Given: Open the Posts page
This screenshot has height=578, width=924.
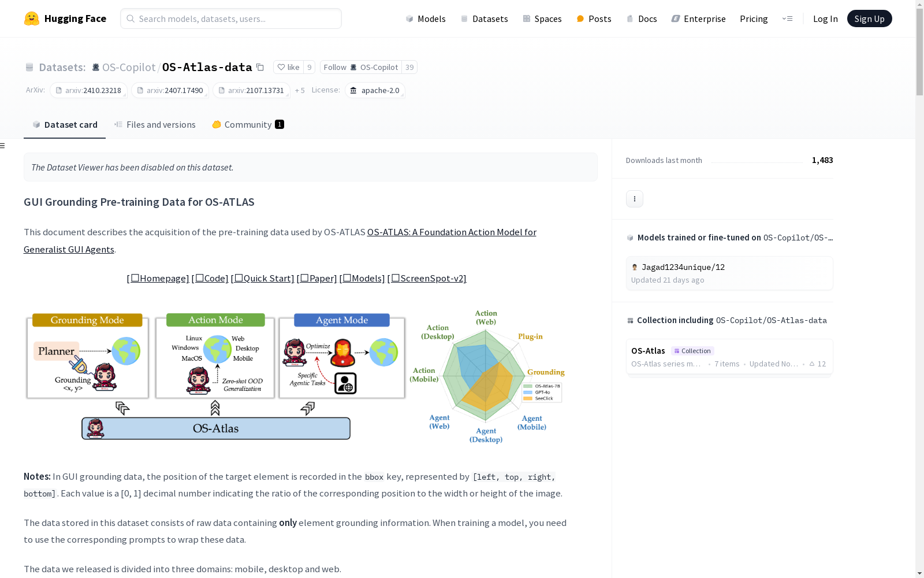Looking at the screenshot, I should [x=594, y=18].
